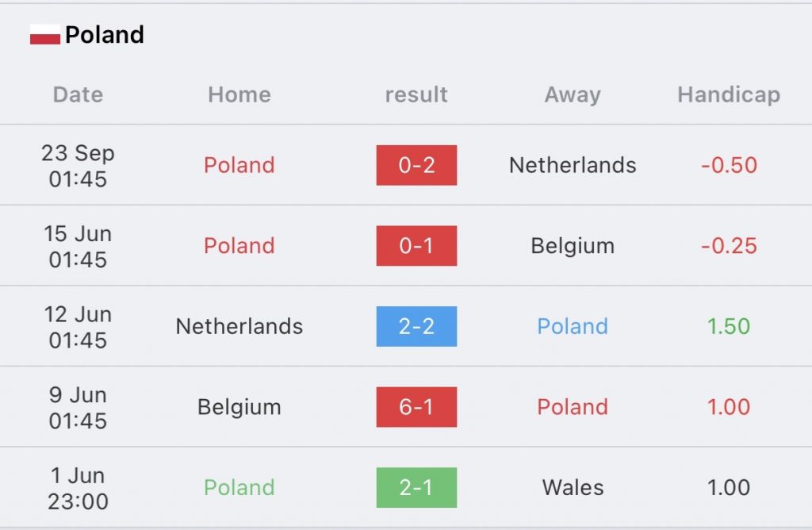
Task: Open the 0-1 result against Belgium
Action: (416, 246)
